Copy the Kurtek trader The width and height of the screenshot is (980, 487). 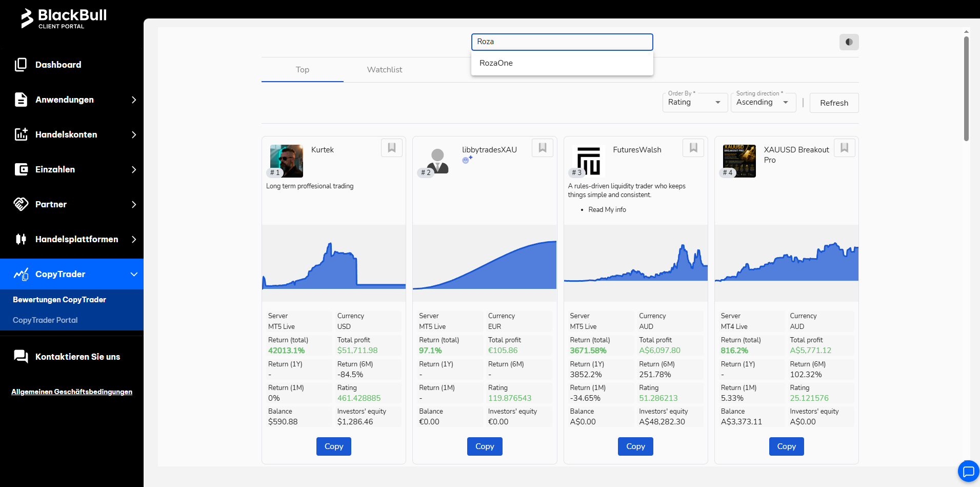click(334, 446)
